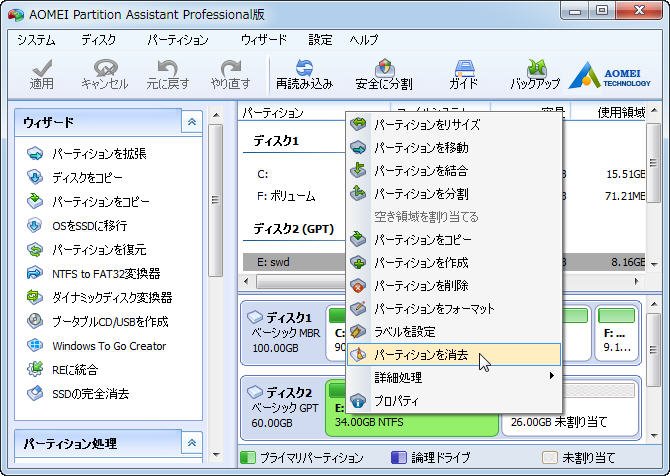Click the NTFS to FAT32変換器 icon
Image resolution: width=670 pixels, height=476 pixels.
[35, 273]
